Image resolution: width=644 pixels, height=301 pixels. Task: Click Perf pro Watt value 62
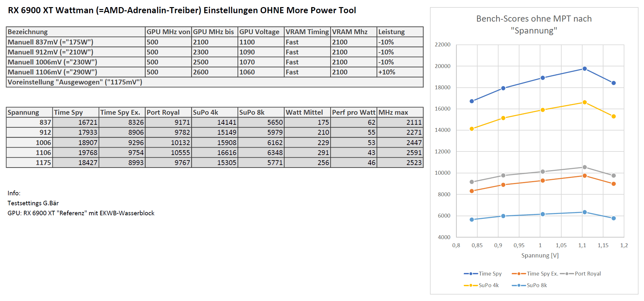[x=354, y=122]
